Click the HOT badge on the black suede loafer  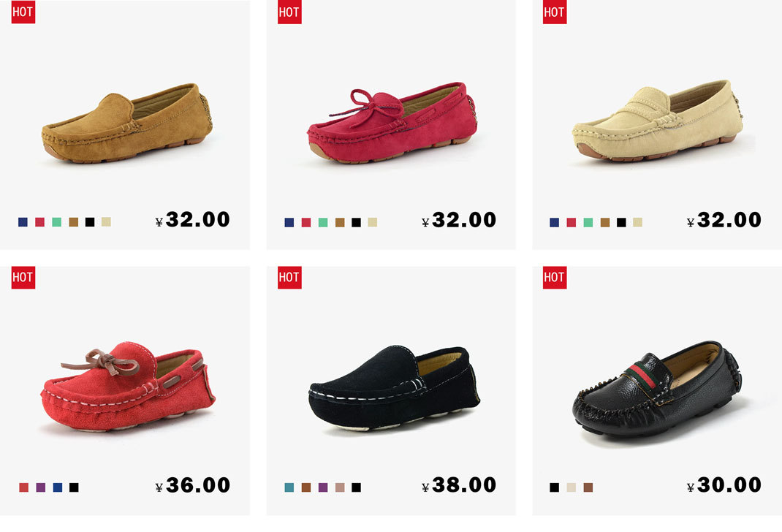[x=289, y=277]
